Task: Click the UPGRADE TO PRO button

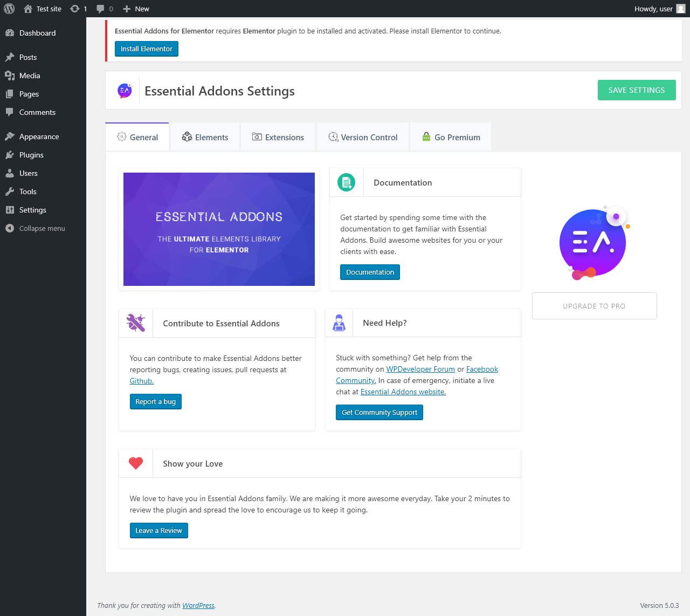Action: 594,306
